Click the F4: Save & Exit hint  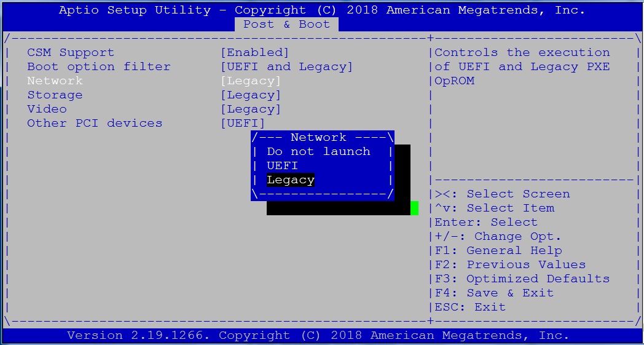(x=494, y=293)
